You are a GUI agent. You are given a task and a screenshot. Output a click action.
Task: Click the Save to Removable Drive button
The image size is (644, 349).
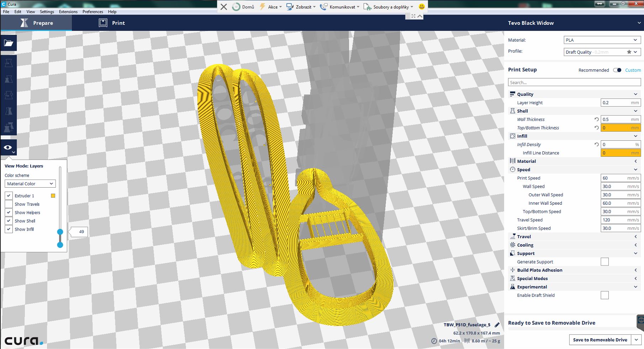pyautogui.click(x=600, y=340)
